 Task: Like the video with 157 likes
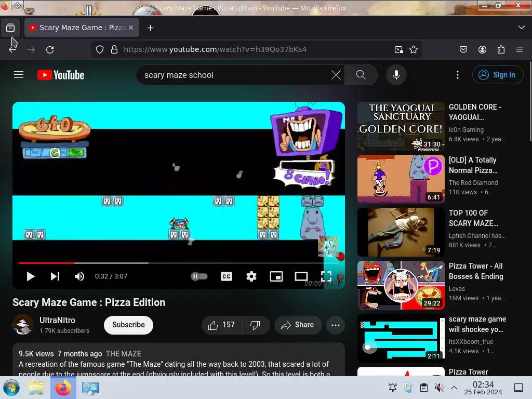(x=221, y=325)
